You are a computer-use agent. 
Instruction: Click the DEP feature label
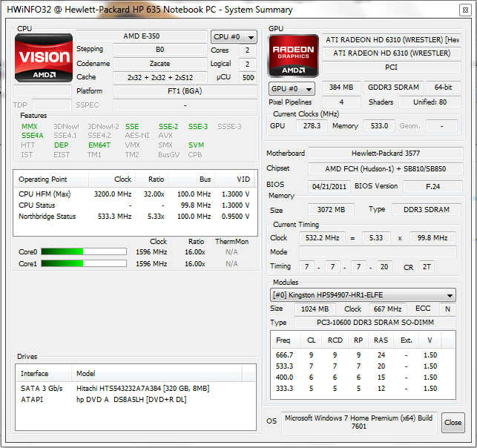click(x=61, y=145)
